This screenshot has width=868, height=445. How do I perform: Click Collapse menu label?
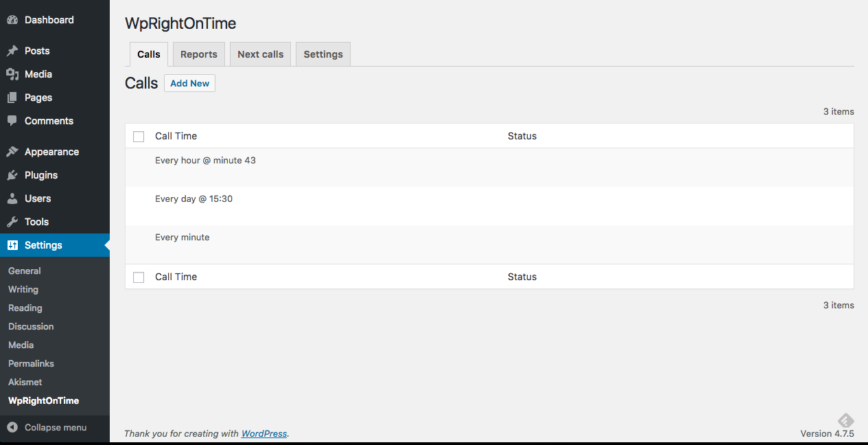pyautogui.click(x=56, y=427)
